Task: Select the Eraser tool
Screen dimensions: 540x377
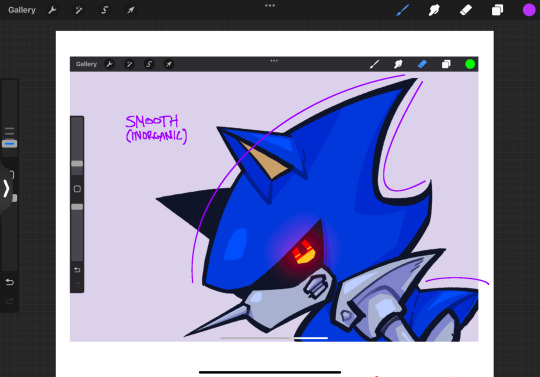Action: 466,10
